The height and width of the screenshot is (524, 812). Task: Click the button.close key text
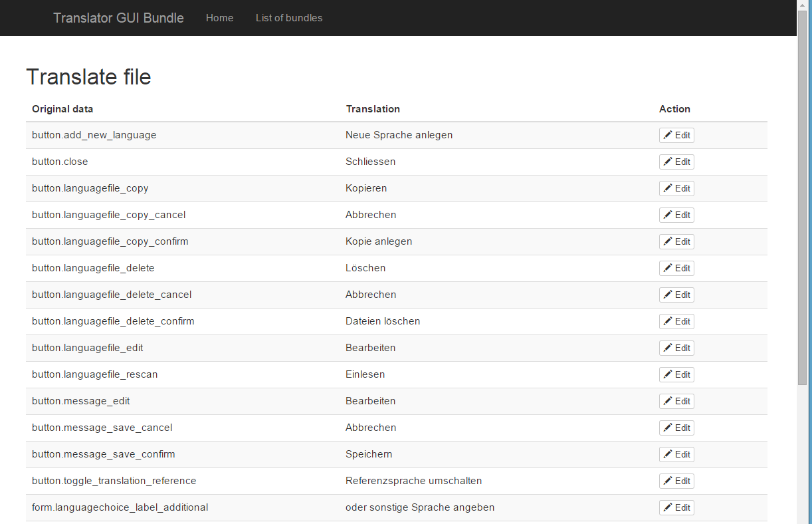point(60,162)
